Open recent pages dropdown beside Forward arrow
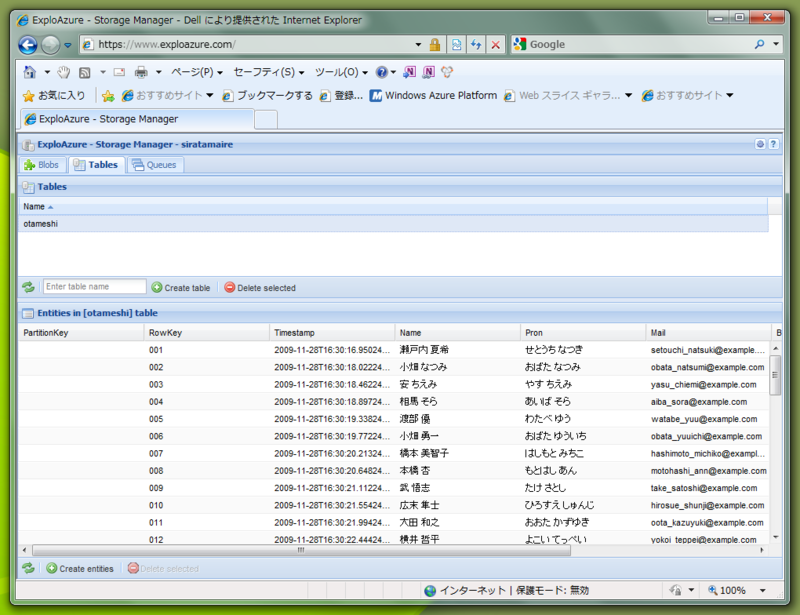800x615 pixels. click(68, 45)
